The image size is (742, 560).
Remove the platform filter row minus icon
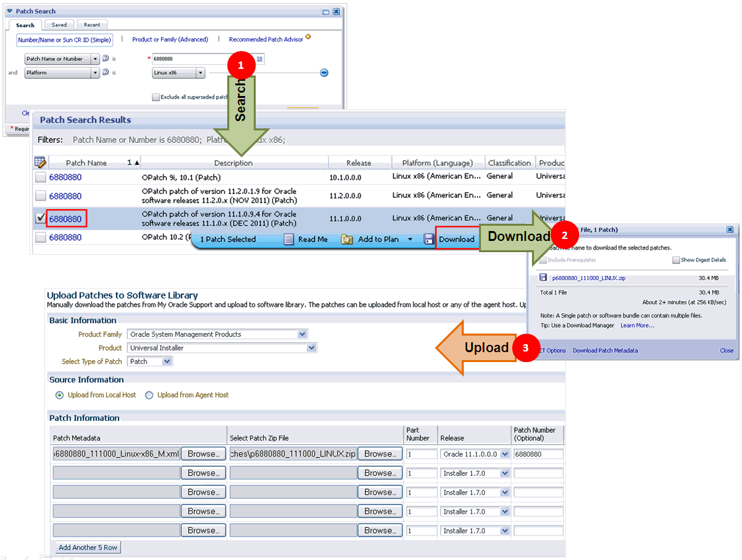click(x=324, y=72)
